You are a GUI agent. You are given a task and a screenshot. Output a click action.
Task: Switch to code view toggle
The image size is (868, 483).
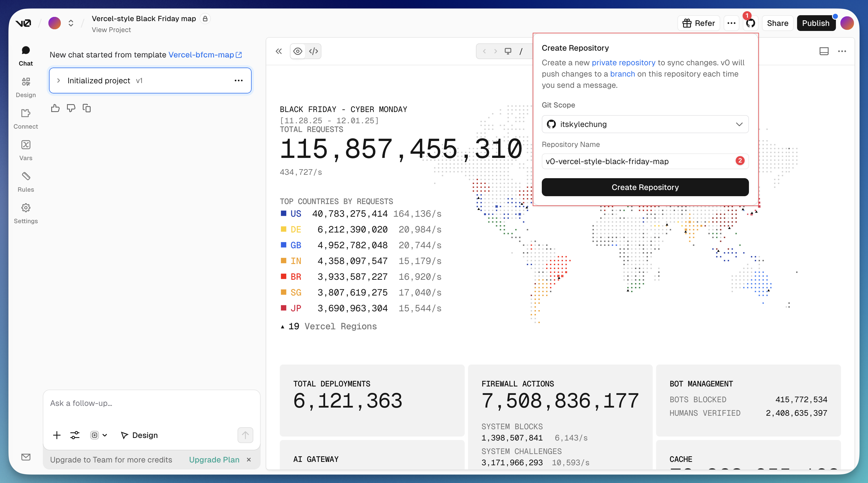313,51
